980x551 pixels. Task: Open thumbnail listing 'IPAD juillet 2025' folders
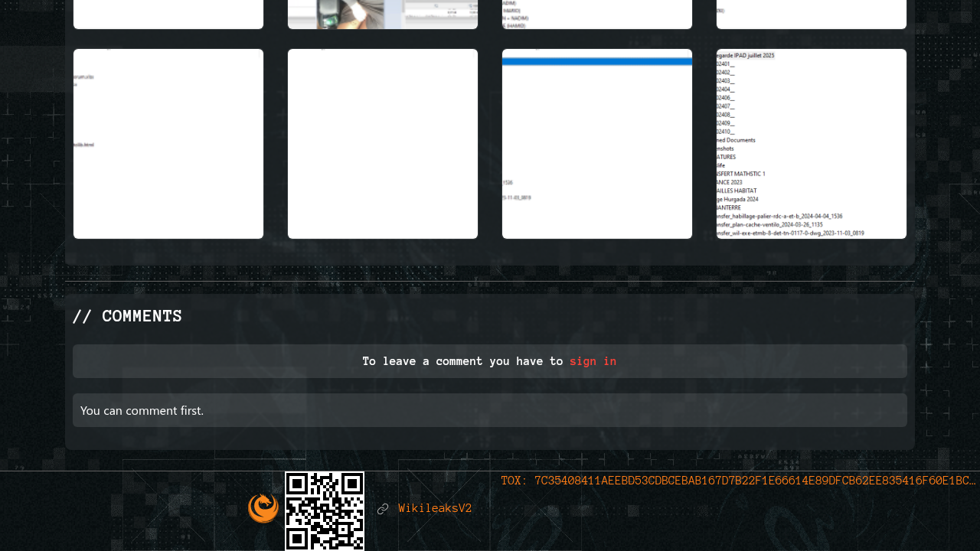pos(812,144)
